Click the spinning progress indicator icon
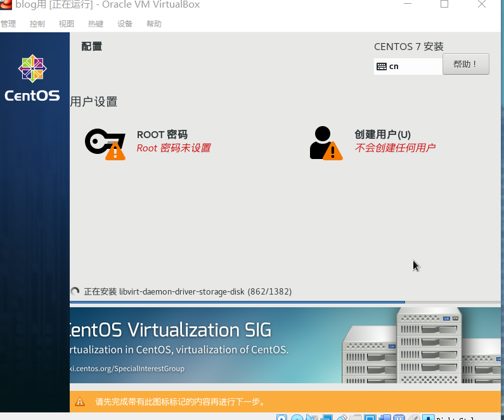This screenshot has height=420, width=504. [x=75, y=291]
